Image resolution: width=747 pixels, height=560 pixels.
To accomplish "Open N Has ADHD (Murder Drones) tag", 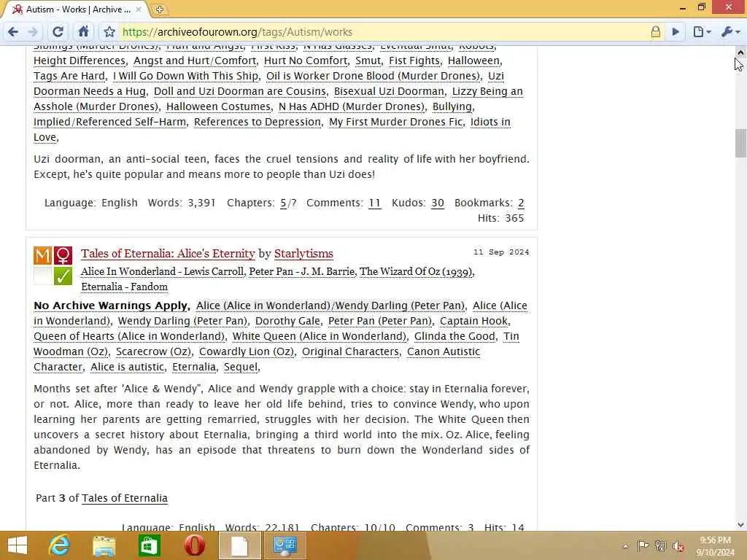I will click(x=351, y=106).
